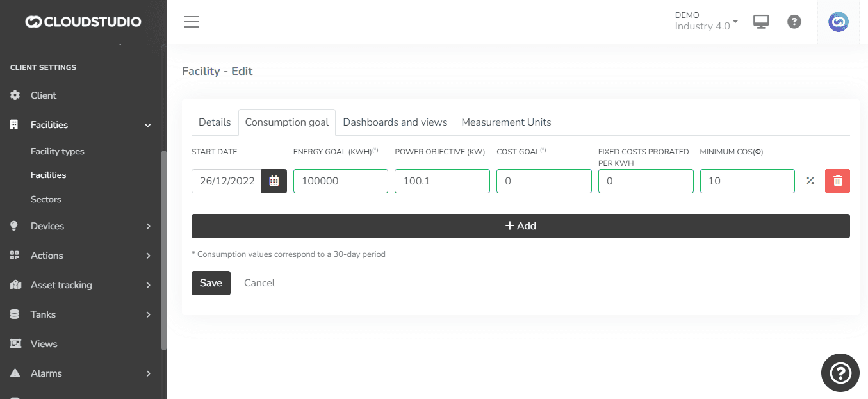Open the monitor display icon in header
The width and height of the screenshot is (868, 399).
pos(761,22)
